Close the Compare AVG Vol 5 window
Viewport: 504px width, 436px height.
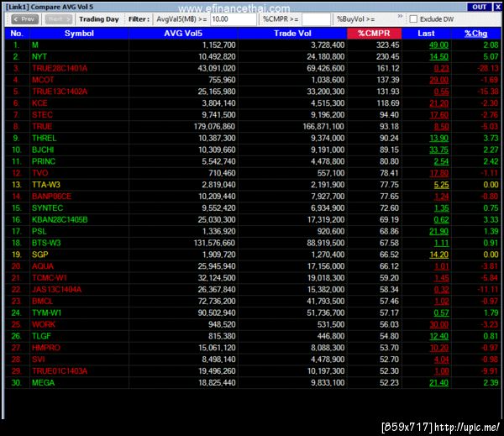[497, 7]
